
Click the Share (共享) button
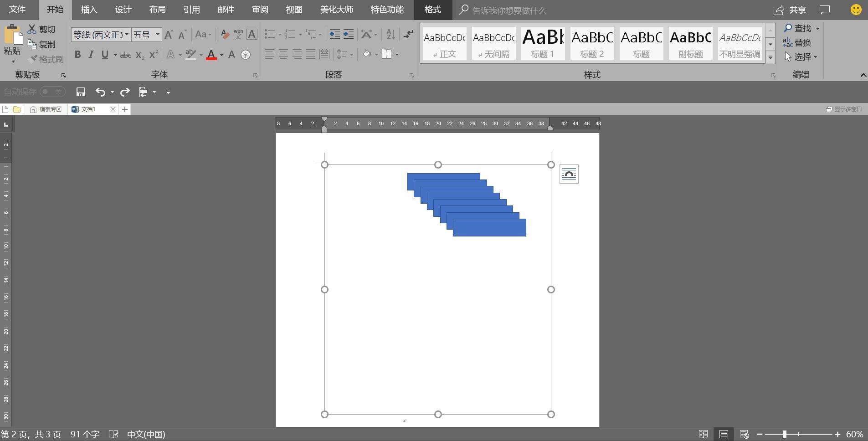791,10
